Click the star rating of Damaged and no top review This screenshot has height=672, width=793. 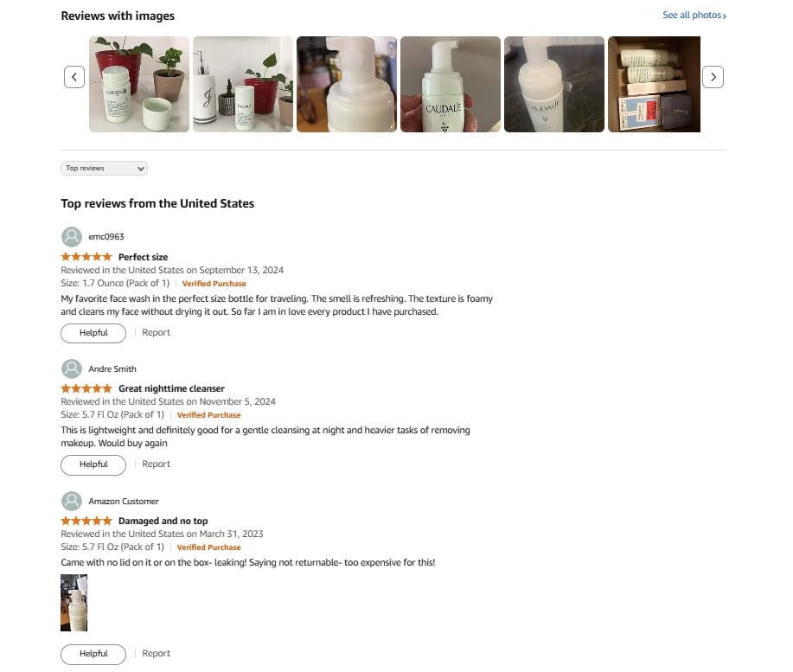tap(86, 521)
